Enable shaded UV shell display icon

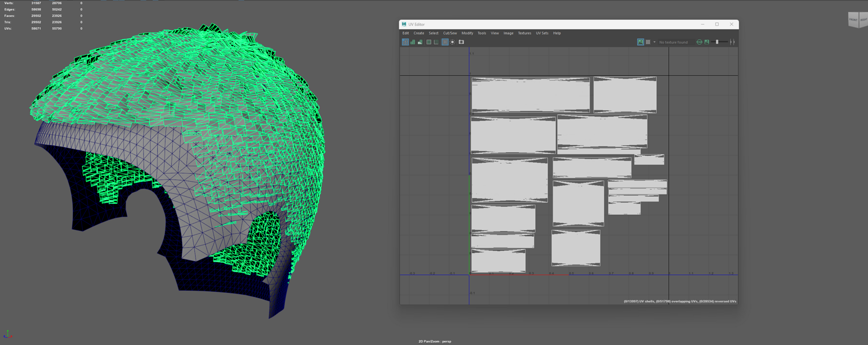413,42
